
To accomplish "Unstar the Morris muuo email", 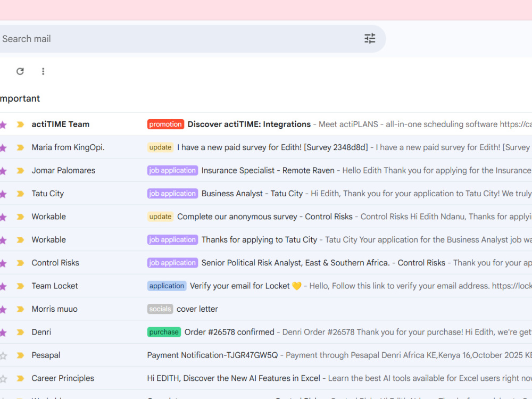I will pyautogui.click(x=3, y=310).
